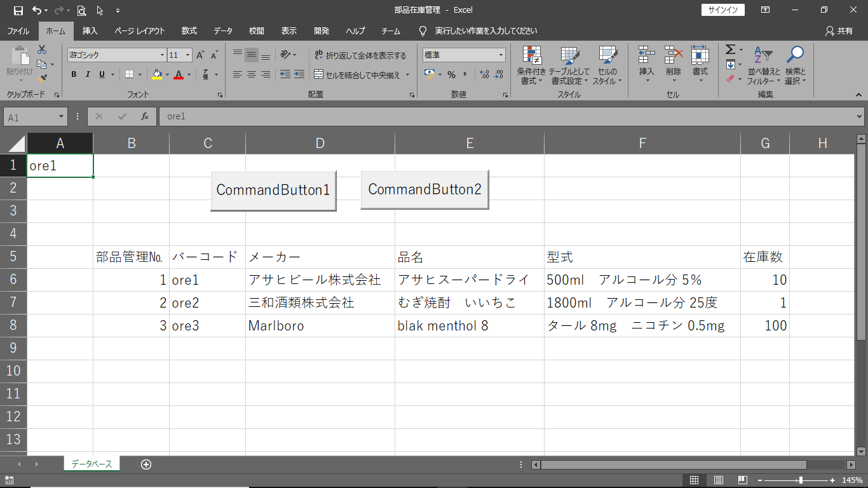Click the Fill down icon in the editing group
This screenshot has height=488, width=868.
pyautogui.click(x=730, y=64)
